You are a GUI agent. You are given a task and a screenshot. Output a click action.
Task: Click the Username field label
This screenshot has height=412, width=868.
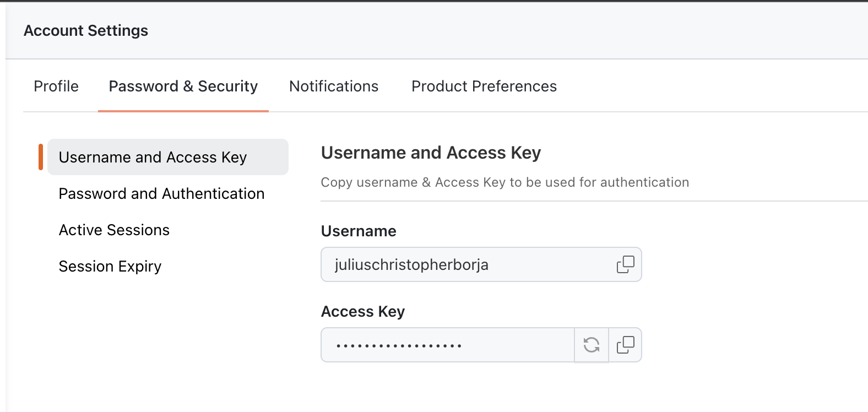click(359, 231)
